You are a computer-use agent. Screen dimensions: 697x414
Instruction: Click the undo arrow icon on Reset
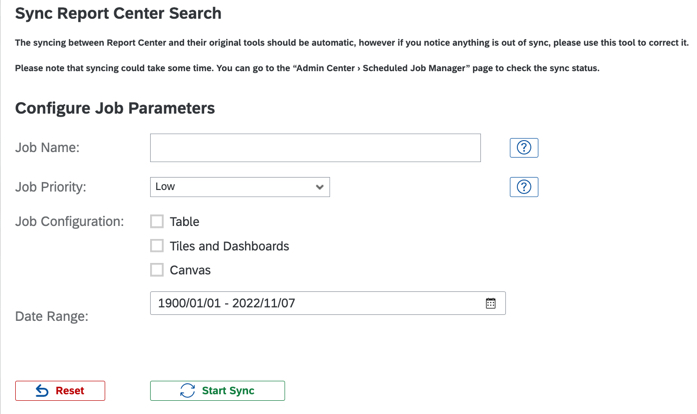pos(42,391)
